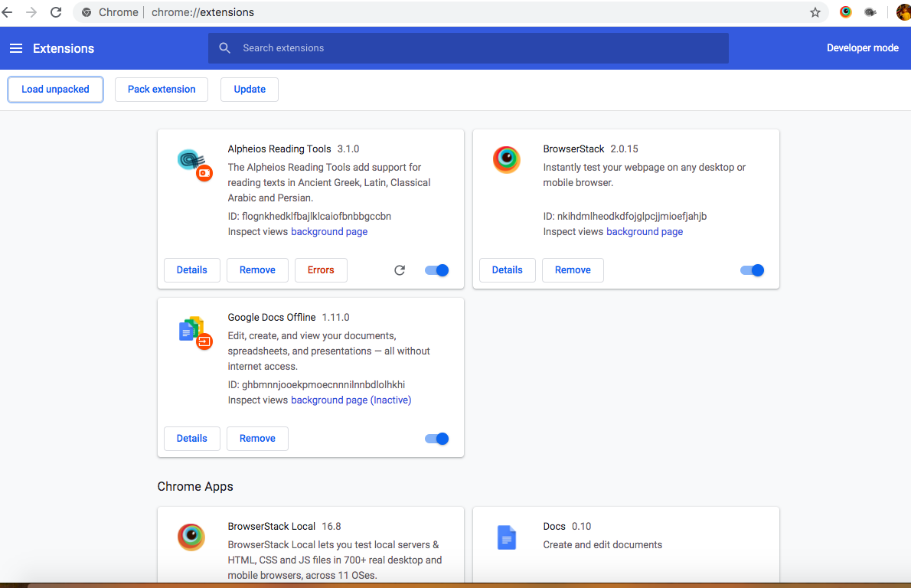Open the Extensions hamburger menu
This screenshot has height=588, width=911.
click(16, 47)
